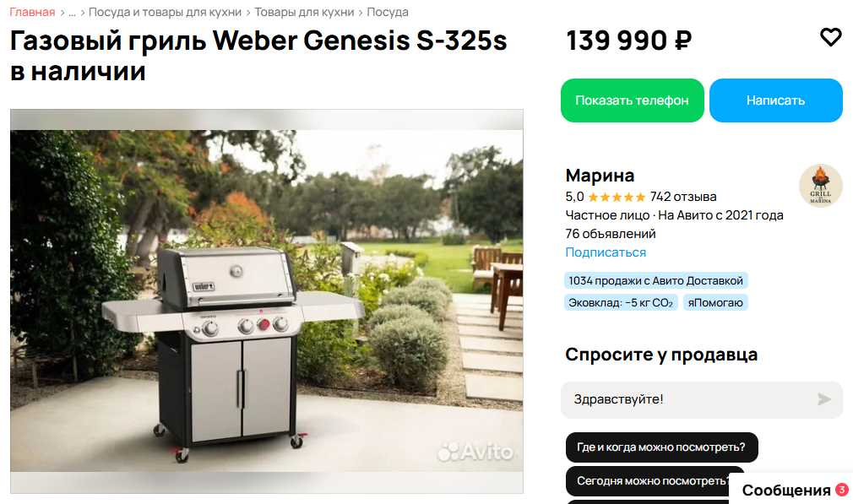Add listing to favorites with heart icon

830,37
